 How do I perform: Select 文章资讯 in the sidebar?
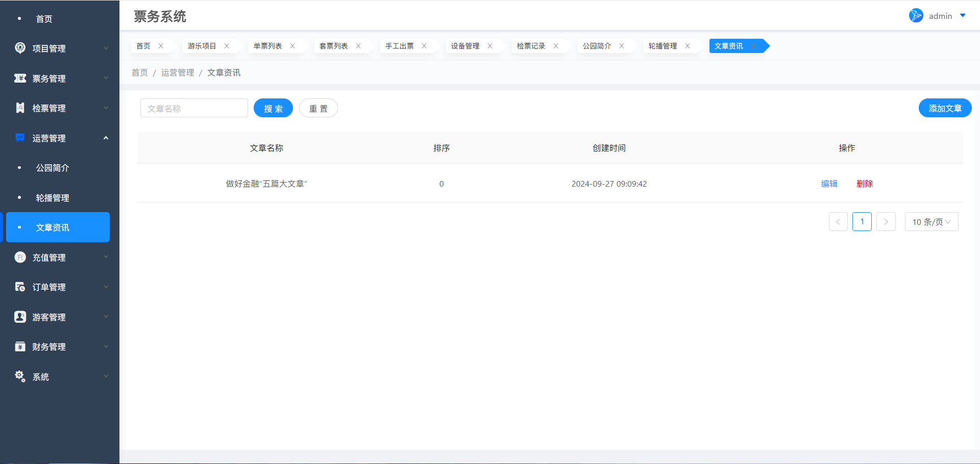click(58, 227)
